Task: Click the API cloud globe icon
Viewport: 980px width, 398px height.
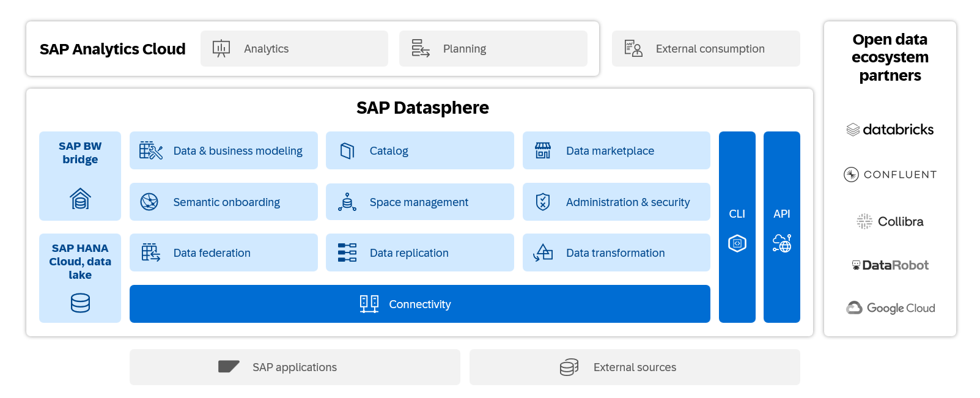Action: point(782,243)
